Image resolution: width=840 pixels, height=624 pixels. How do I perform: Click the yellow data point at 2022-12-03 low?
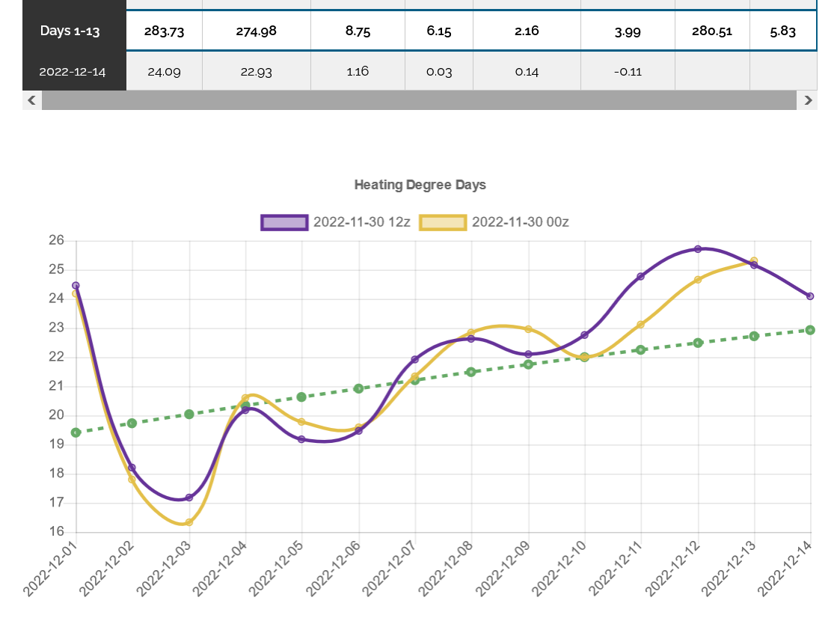pos(189,522)
